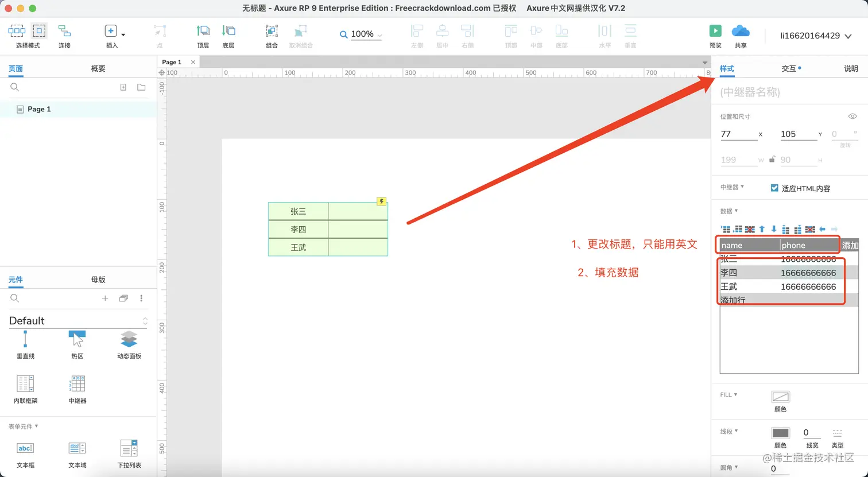
Task: Open the Default library selector
Action: click(x=78, y=321)
